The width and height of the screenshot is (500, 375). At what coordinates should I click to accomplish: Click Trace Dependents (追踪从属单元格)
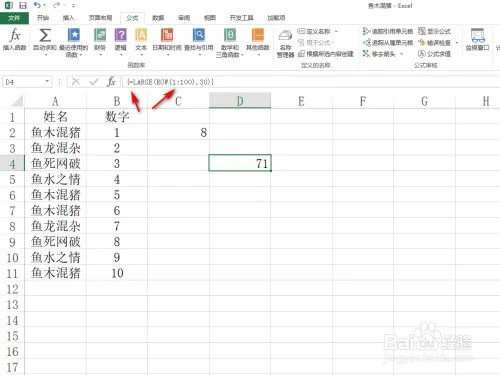[x=388, y=43]
